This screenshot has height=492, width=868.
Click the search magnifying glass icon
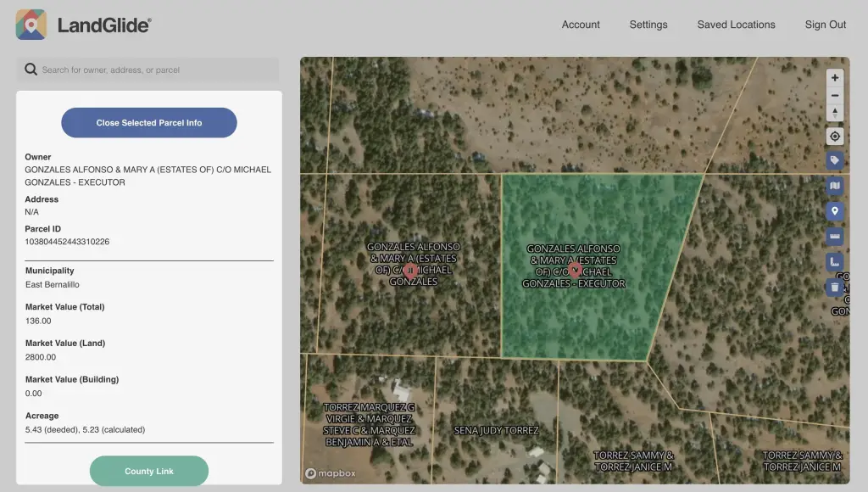point(31,70)
